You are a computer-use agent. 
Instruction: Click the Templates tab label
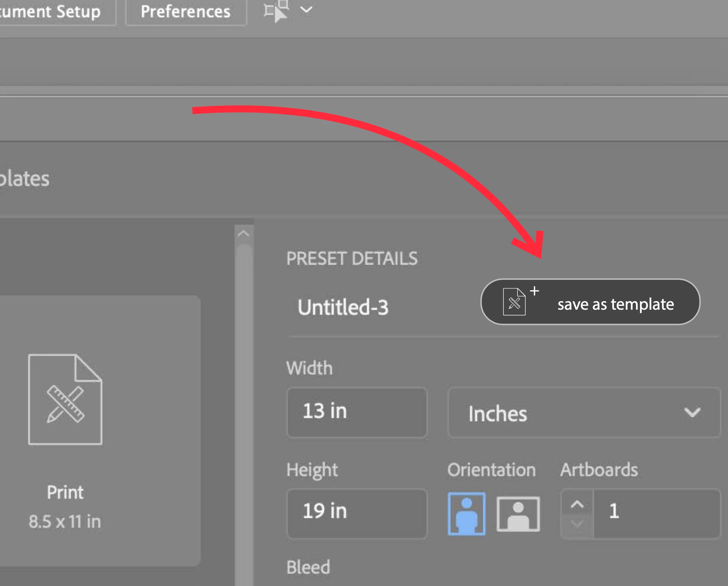[23, 178]
